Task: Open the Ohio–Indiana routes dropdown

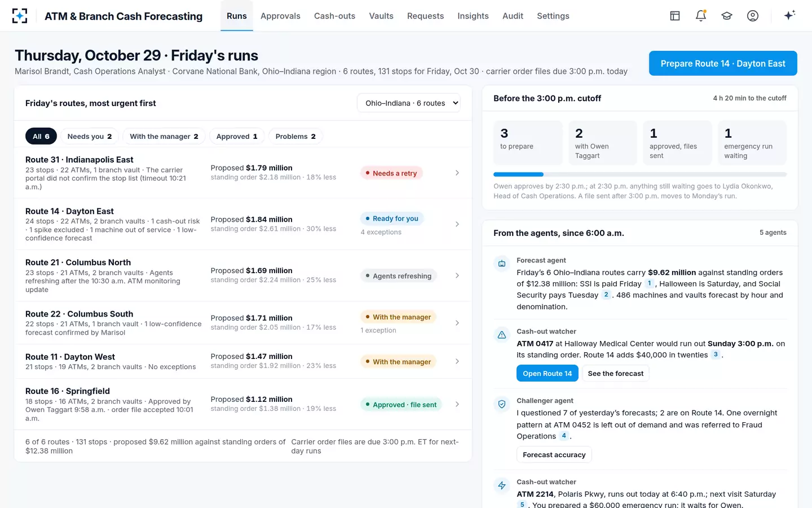Action: click(409, 103)
